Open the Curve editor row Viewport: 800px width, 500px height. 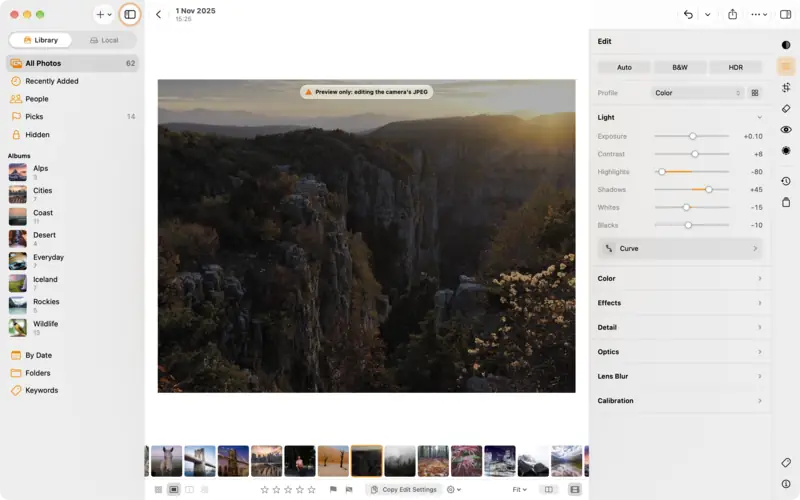pos(680,248)
